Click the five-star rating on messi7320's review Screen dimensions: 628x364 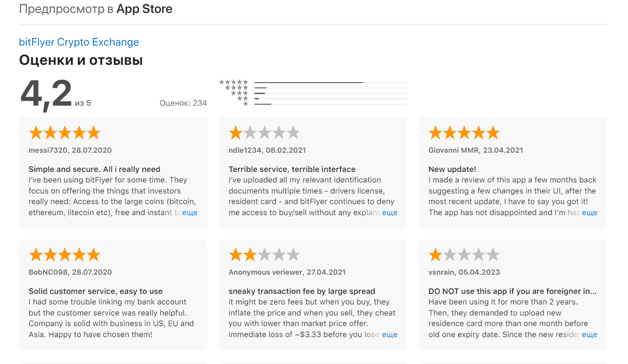coord(64,133)
